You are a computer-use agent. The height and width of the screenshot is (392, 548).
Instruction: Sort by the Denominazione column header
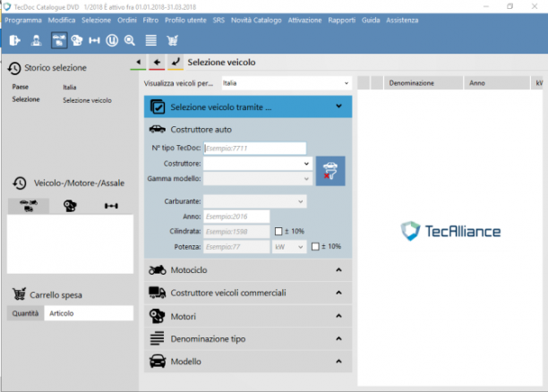424,83
